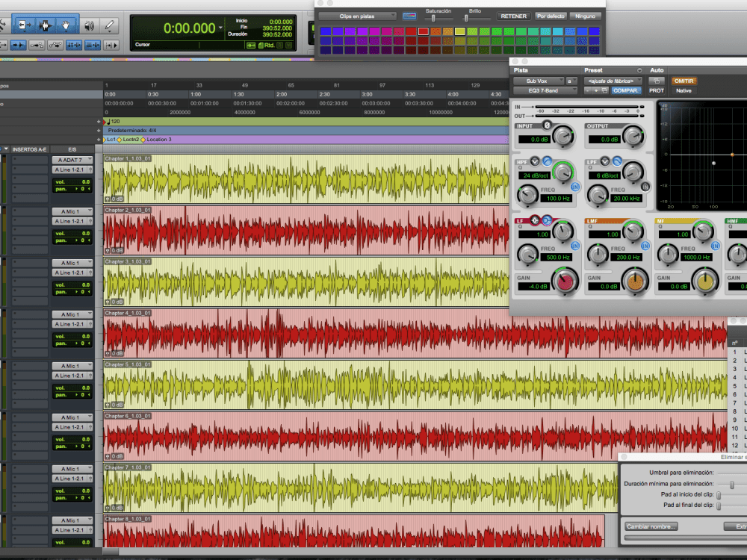Toggle Tab to Transients button
This screenshot has height=560, width=747.
tap(18, 46)
